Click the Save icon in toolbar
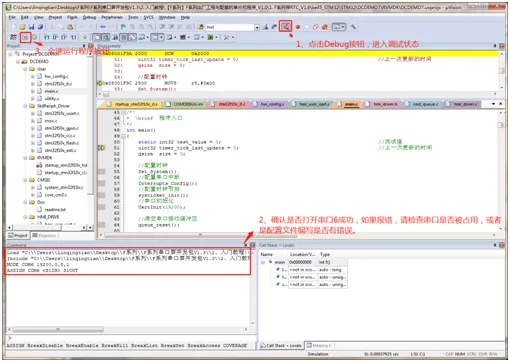510x362 pixels. (x=31, y=27)
